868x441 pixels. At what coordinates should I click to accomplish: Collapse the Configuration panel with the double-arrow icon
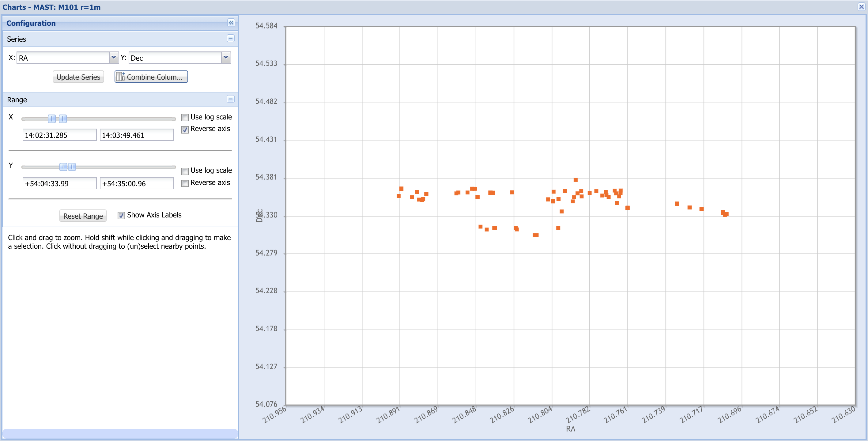[x=231, y=23]
